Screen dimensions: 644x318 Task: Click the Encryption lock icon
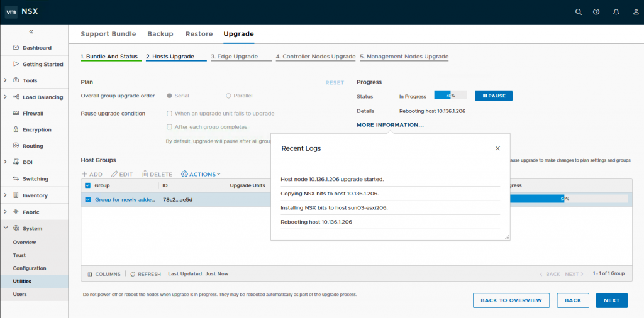16,129
